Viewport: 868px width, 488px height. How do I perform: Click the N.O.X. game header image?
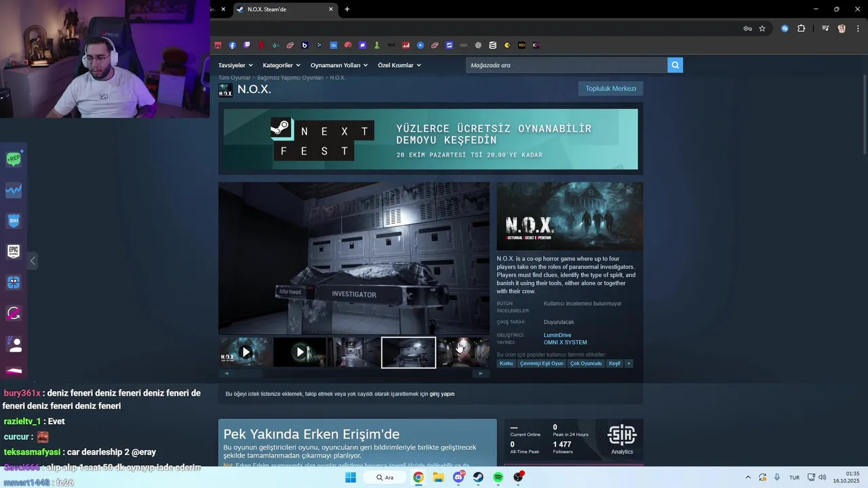[x=570, y=216]
